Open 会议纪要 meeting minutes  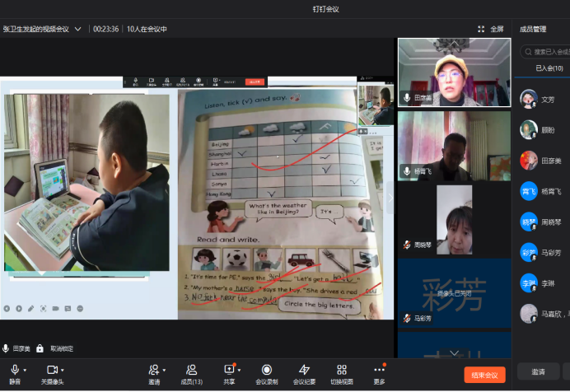tap(304, 374)
